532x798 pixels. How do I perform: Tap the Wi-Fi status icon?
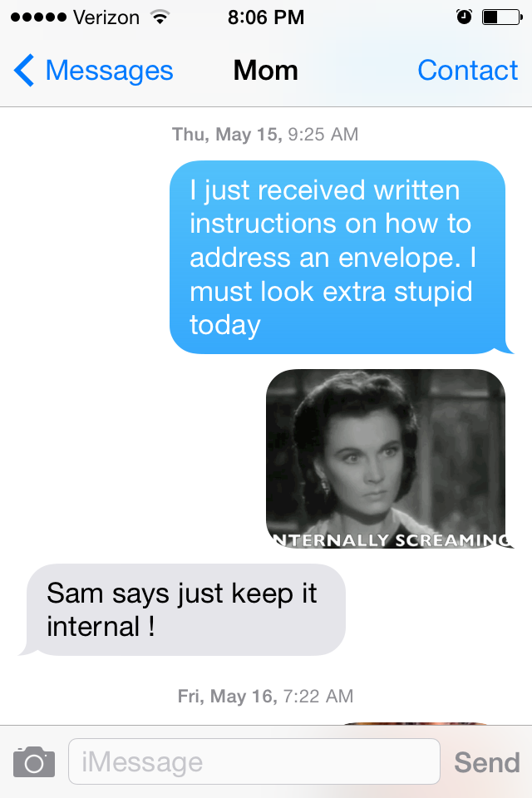(160, 17)
